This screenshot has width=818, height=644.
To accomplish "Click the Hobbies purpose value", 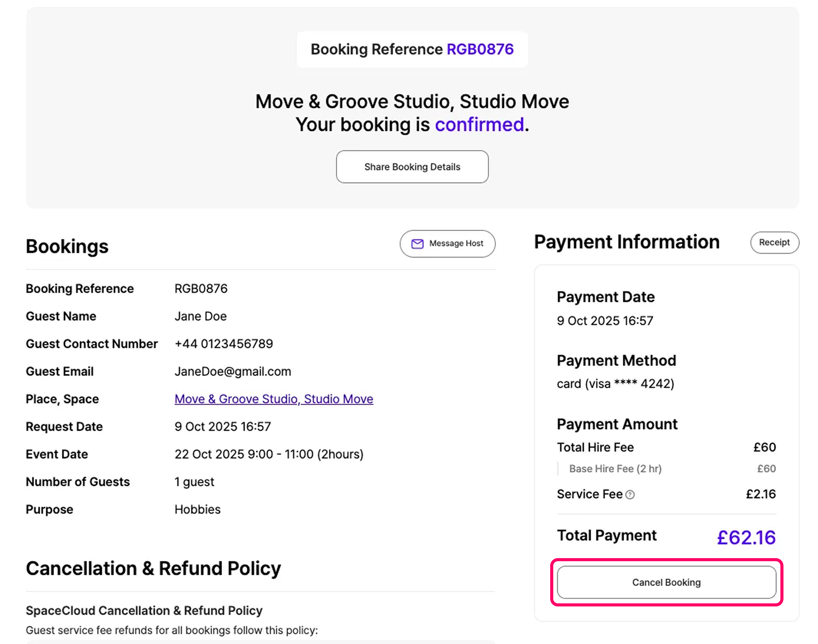I will (x=197, y=509).
